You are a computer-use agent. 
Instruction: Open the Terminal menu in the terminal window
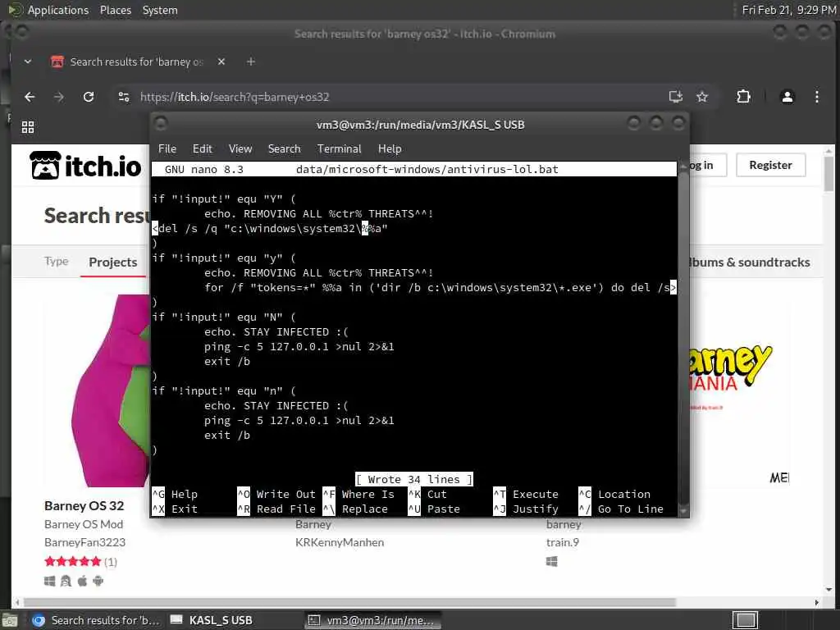coord(339,149)
